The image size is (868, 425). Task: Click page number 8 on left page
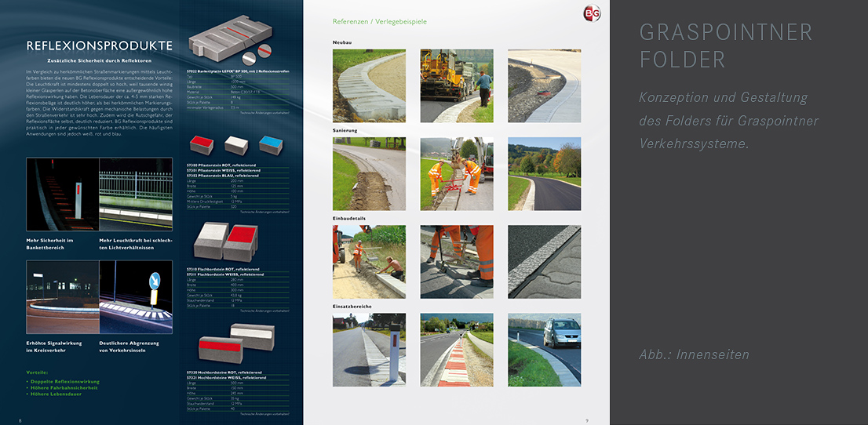(x=20, y=420)
